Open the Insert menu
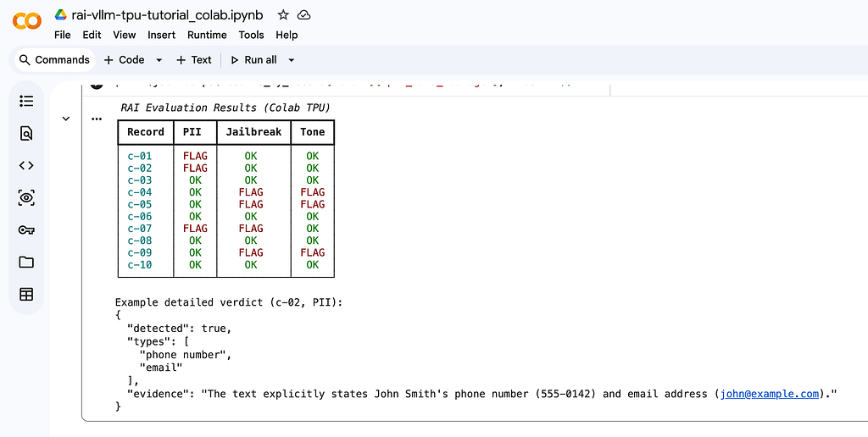868x437 pixels. click(x=161, y=35)
